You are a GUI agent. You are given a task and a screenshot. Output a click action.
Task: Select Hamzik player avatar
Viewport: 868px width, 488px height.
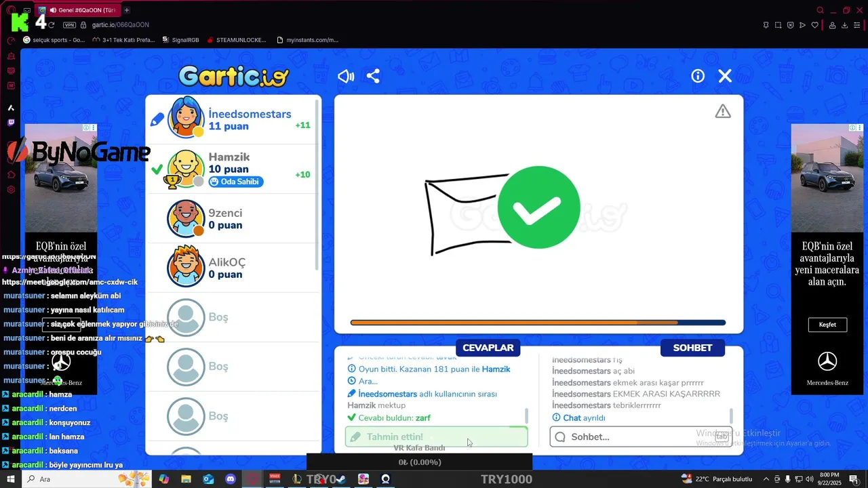186,168
